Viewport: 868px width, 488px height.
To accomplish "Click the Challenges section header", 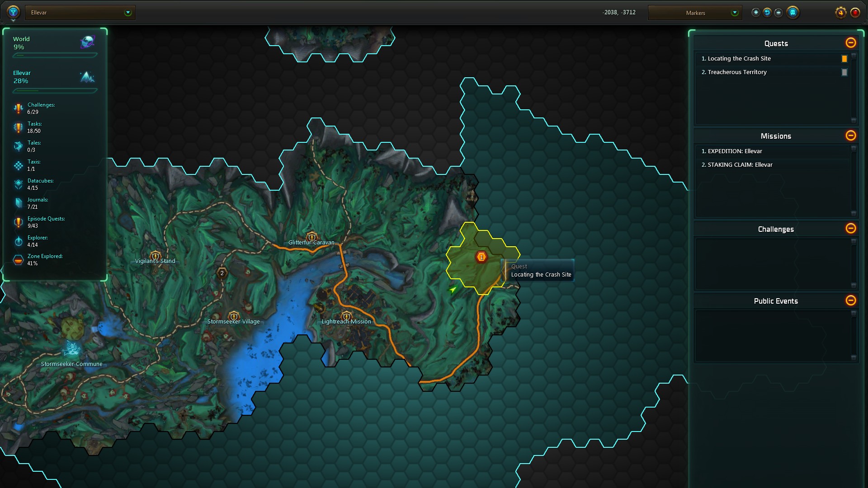I will pyautogui.click(x=776, y=229).
